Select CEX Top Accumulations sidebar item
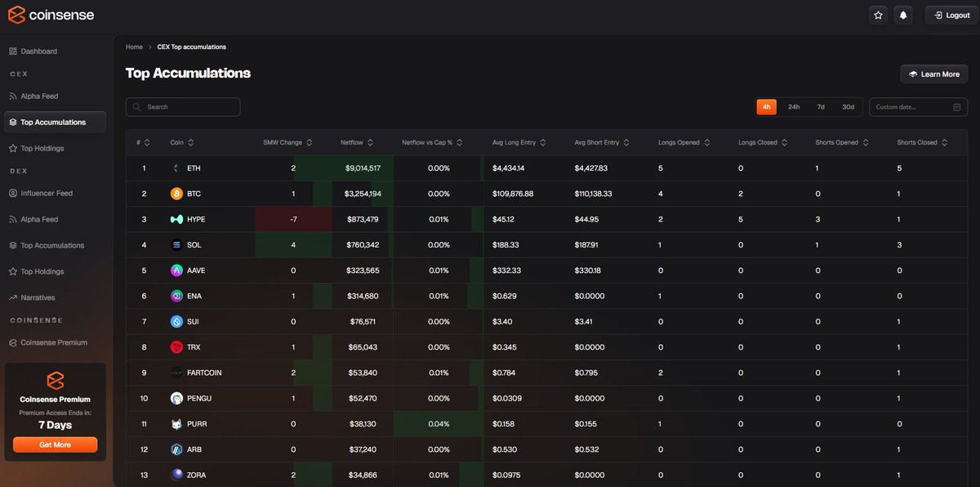The image size is (980, 487). (x=56, y=123)
